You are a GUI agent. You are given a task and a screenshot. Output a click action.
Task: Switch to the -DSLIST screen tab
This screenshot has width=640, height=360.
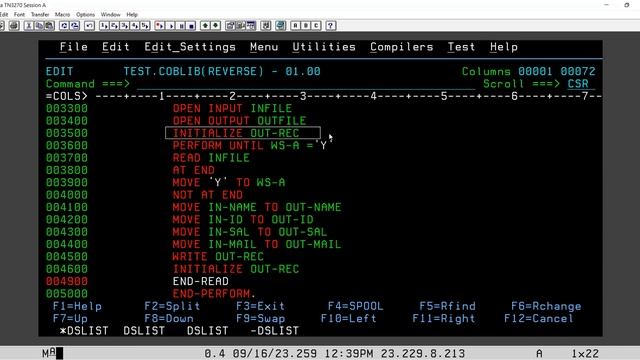274,331
